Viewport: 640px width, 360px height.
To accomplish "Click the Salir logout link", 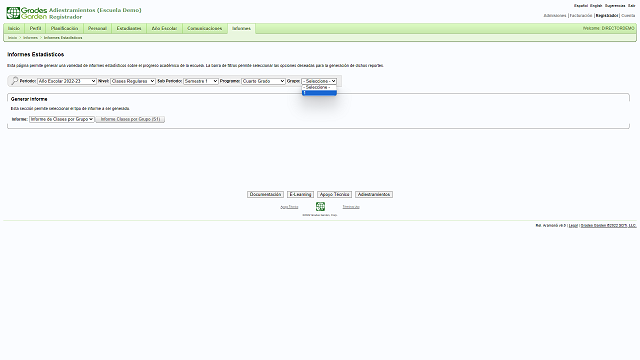I will click(632, 6).
